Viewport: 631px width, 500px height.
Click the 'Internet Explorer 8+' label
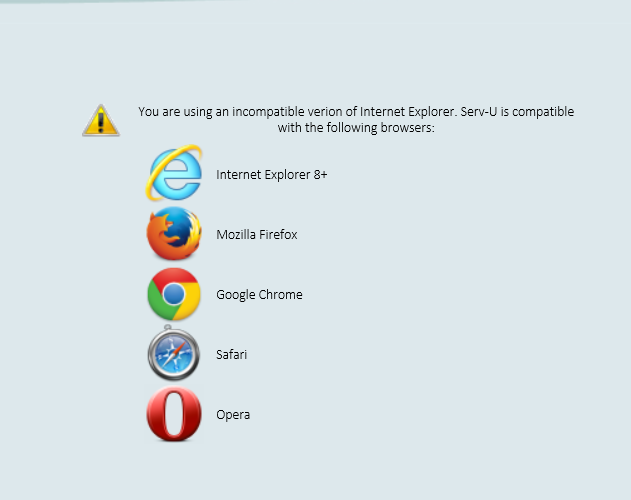click(272, 175)
